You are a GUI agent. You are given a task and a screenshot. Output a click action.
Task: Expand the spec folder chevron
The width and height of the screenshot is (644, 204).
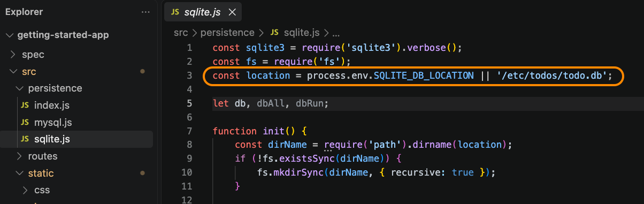(x=13, y=55)
